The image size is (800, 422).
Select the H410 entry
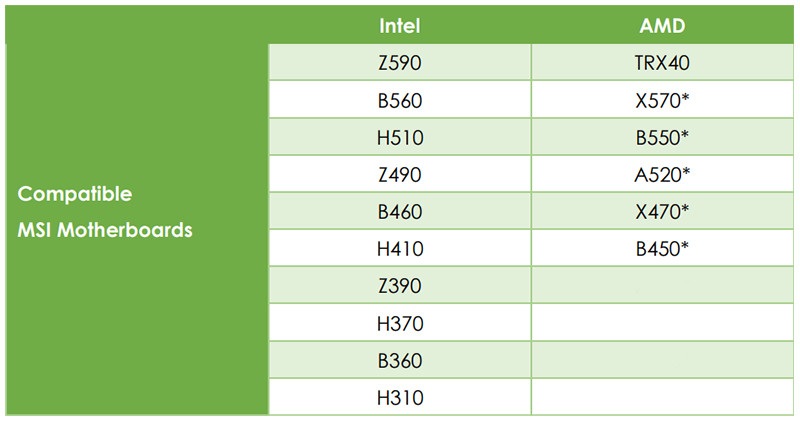click(399, 248)
